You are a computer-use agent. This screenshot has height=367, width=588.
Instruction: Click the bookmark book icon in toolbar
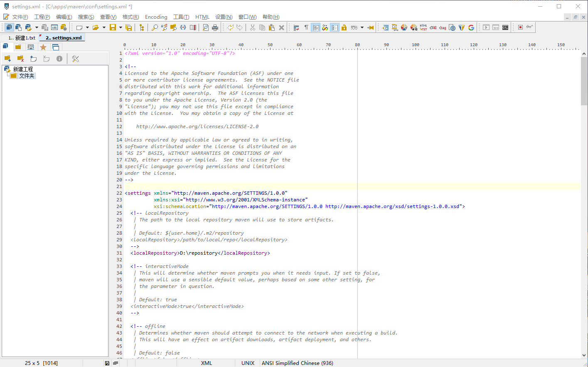[193, 27]
